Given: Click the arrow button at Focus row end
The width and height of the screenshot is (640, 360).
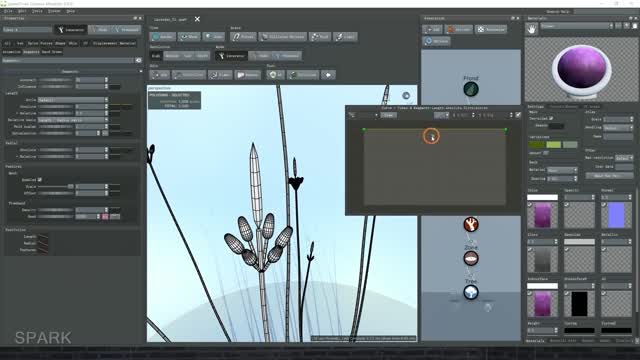Looking at the screenshot, I should pos(328,75).
